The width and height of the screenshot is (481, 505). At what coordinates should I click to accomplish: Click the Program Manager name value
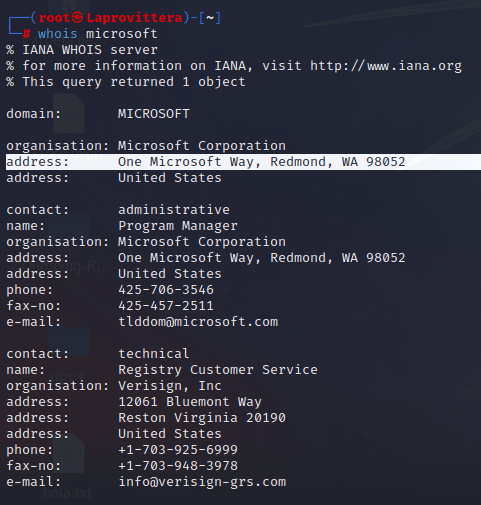pos(178,226)
